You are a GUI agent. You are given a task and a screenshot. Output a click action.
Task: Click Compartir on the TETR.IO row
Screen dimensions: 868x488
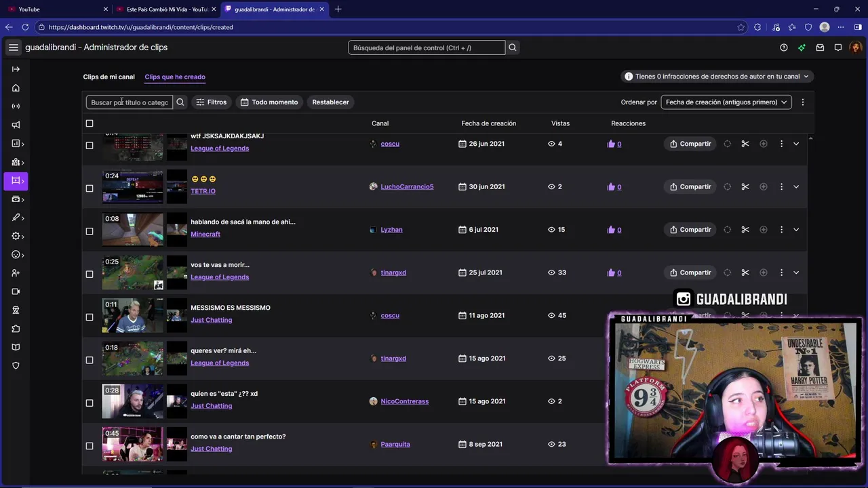coord(690,186)
